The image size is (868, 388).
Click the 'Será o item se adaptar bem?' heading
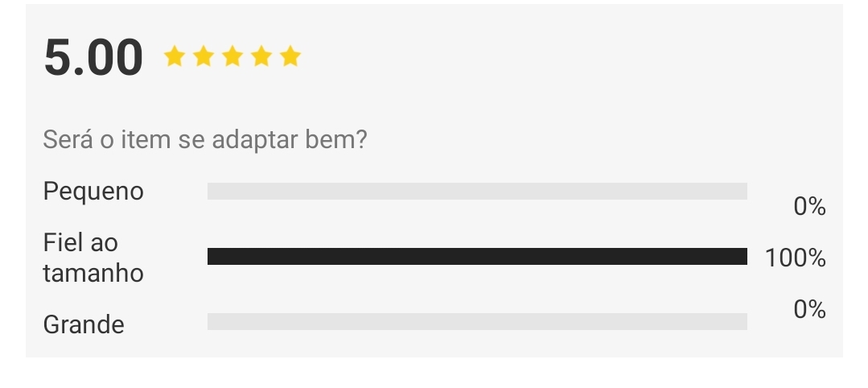[x=205, y=139]
